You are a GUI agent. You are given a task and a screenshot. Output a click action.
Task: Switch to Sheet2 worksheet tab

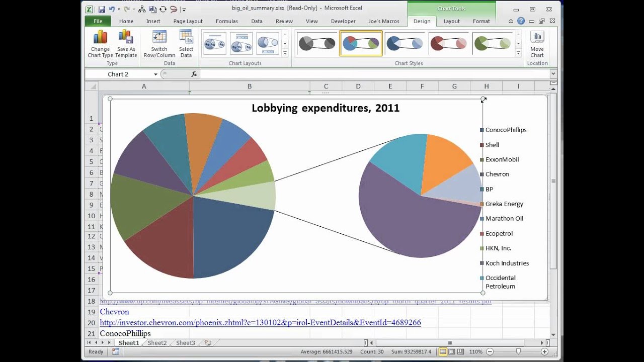pyautogui.click(x=157, y=343)
